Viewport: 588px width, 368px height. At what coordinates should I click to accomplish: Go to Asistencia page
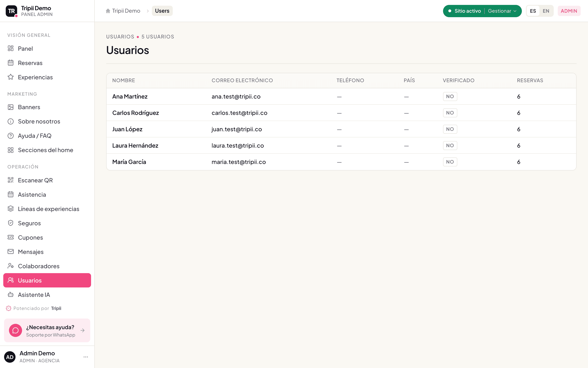[47, 194]
